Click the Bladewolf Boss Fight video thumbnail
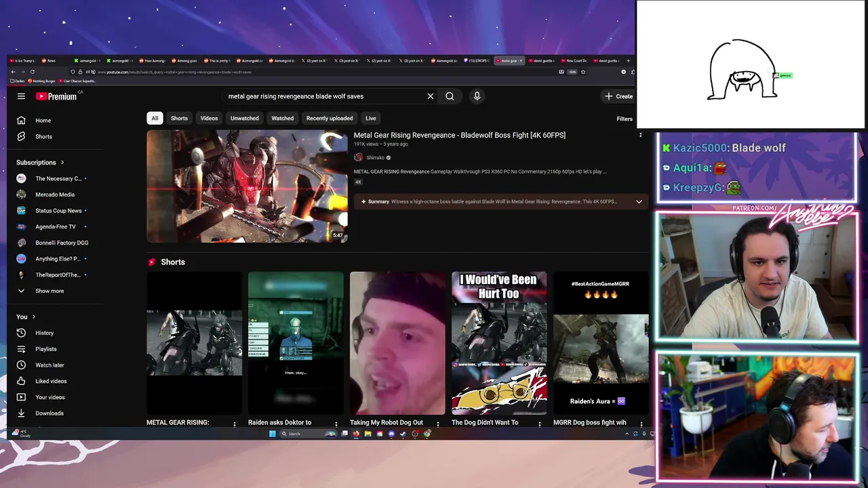868x488 pixels. pyautogui.click(x=247, y=186)
